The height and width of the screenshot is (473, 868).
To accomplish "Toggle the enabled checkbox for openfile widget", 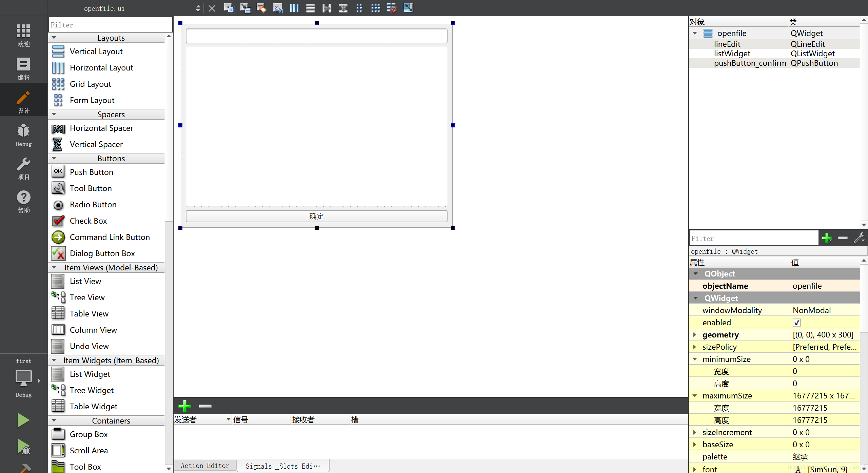I will coord(796,323).
